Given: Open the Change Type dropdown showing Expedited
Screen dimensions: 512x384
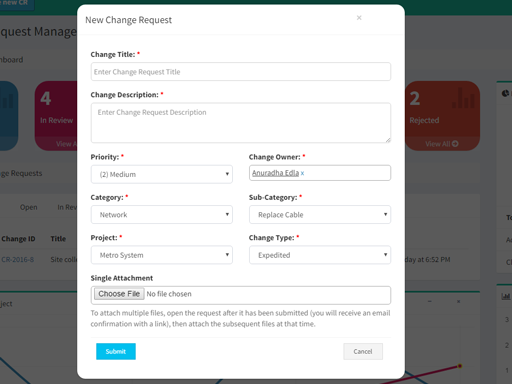Looking at the screenshot, I should 320,255.
